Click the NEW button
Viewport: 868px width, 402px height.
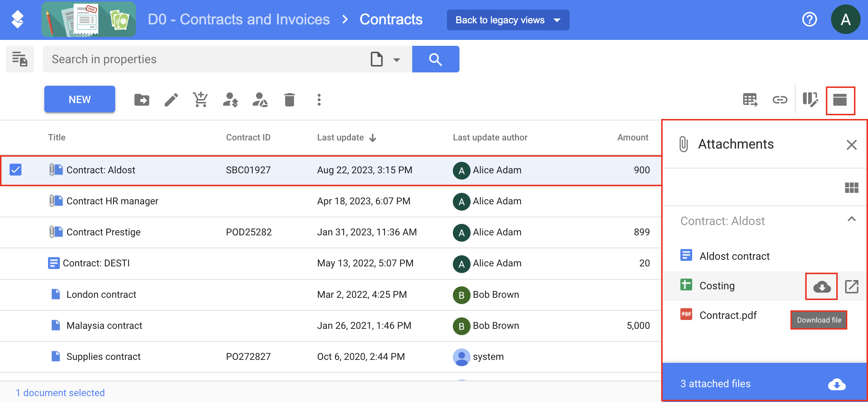(x=80, y=99)
